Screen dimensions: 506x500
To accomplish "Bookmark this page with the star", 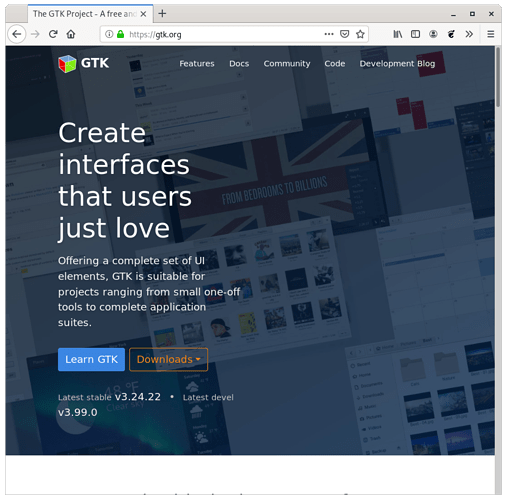I will coord(360,34).
